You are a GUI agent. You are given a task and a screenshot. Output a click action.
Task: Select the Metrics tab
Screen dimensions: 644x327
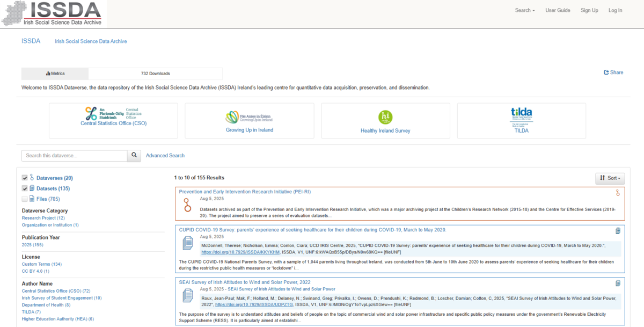(x=55, y=74)
